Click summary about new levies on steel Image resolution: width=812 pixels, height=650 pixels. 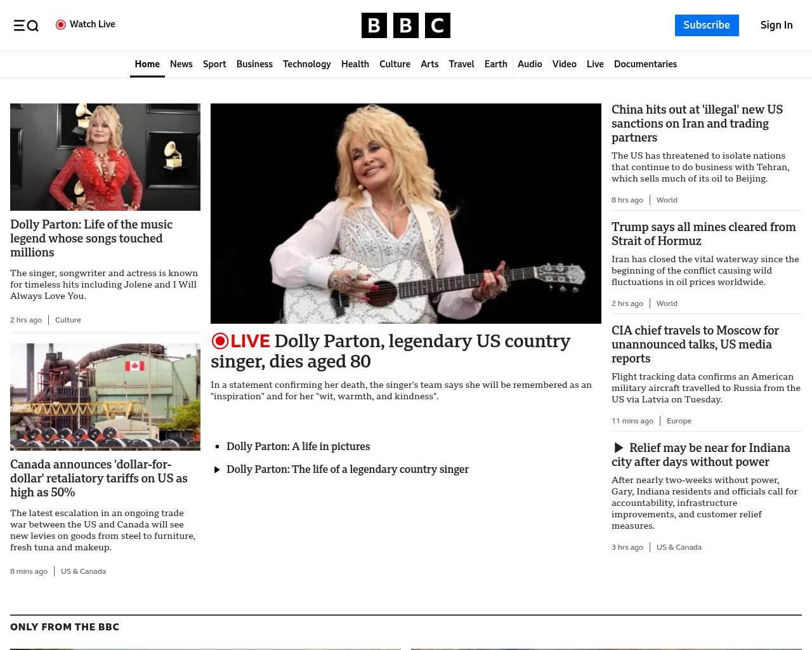(103, 530)
